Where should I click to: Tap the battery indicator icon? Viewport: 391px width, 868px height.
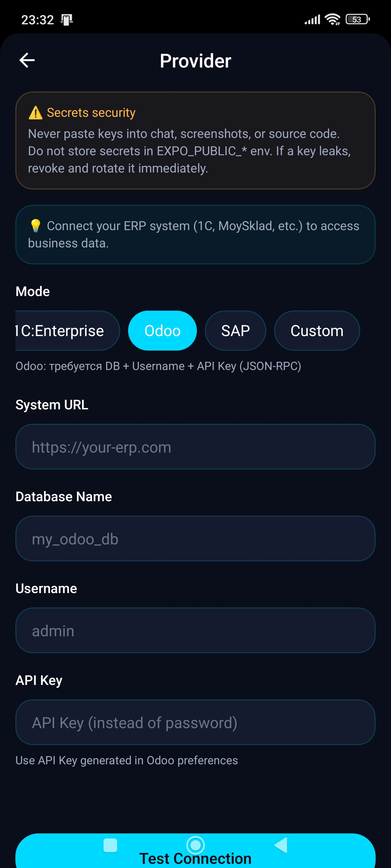(358, 20)
